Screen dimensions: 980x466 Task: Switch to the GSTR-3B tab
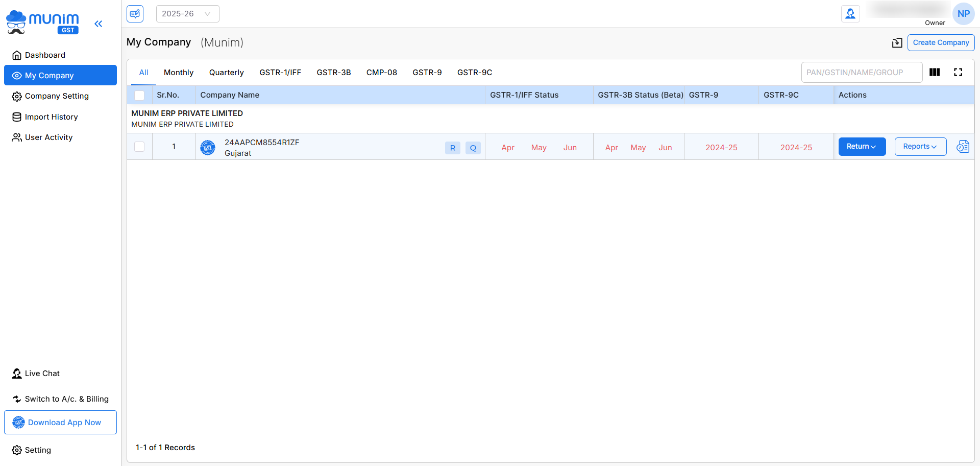coord(334,73)
